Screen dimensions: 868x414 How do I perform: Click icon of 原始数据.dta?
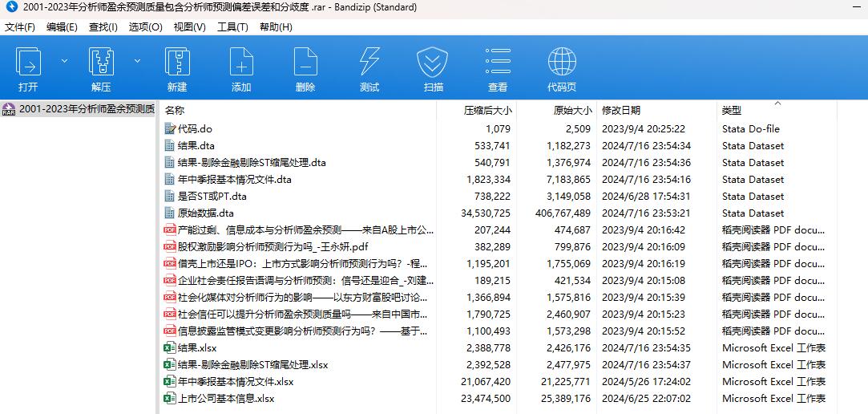point(170,213)
